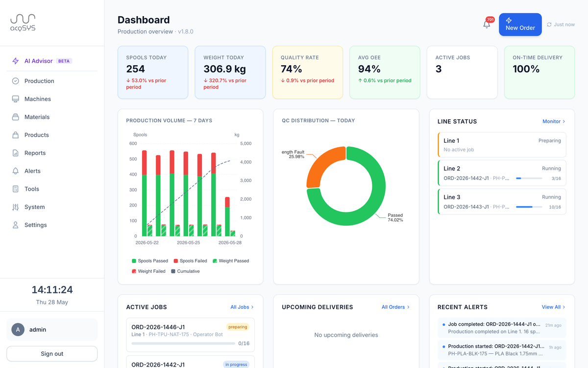Go to Tools menu item
Viewport: 588px width, 368px height.
pyautogui.click(x=52, y=189)
